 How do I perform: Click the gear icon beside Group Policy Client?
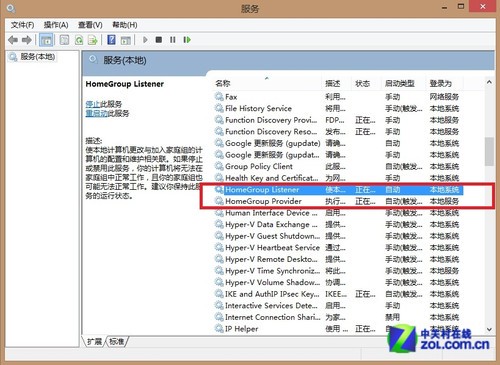219,166
